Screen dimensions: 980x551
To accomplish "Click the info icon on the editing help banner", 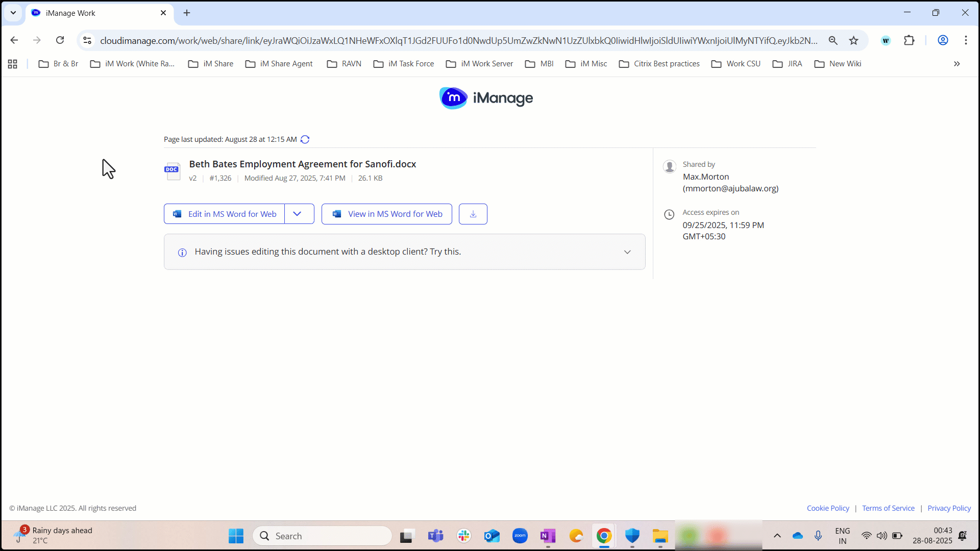I will 182,253.
